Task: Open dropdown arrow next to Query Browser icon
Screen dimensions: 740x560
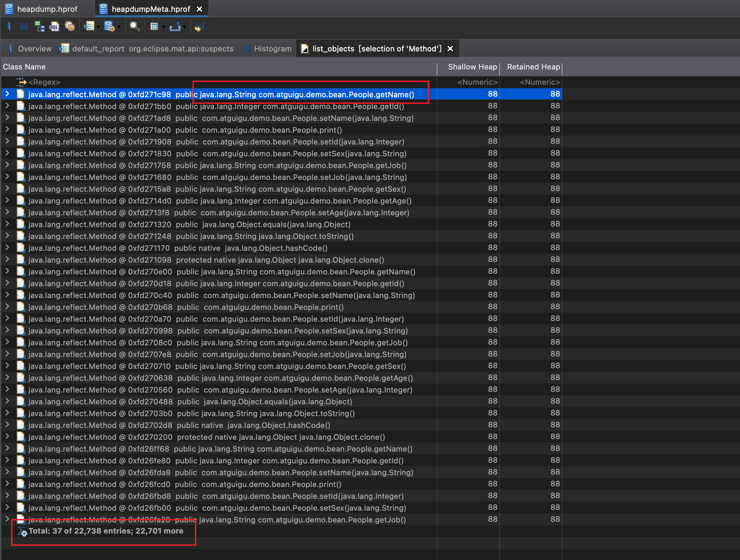Action: coord(119,27)
